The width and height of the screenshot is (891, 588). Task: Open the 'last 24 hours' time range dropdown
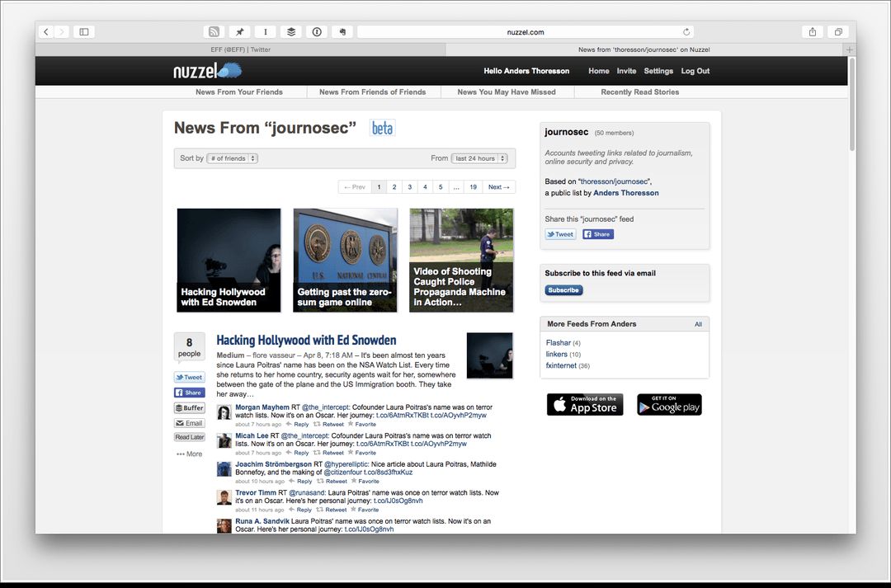point(478,158)
